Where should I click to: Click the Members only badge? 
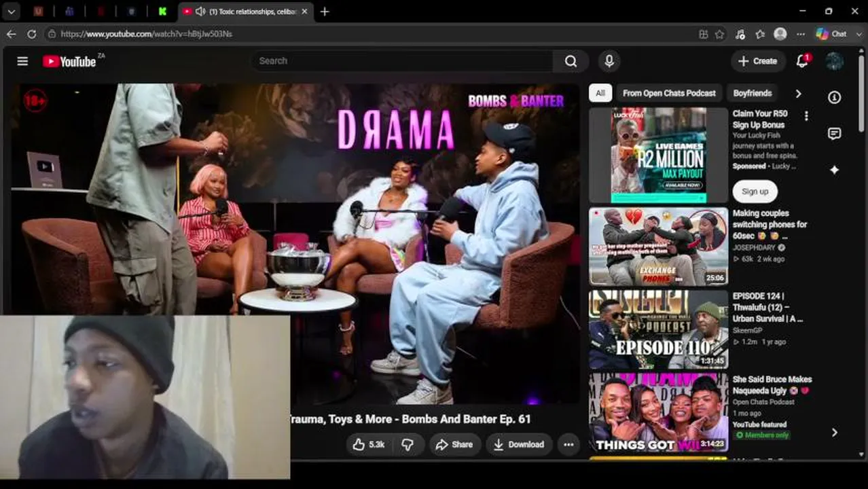point(763,435)
